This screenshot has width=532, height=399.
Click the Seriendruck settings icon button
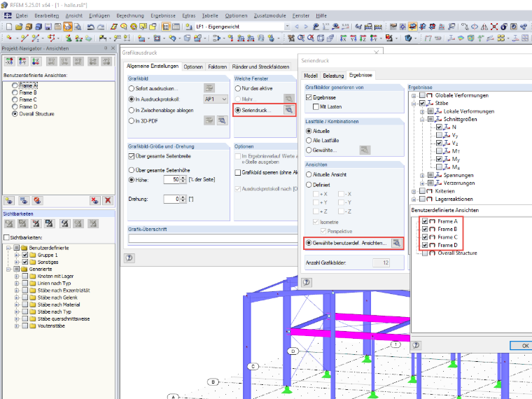click(x=289, y=110)
